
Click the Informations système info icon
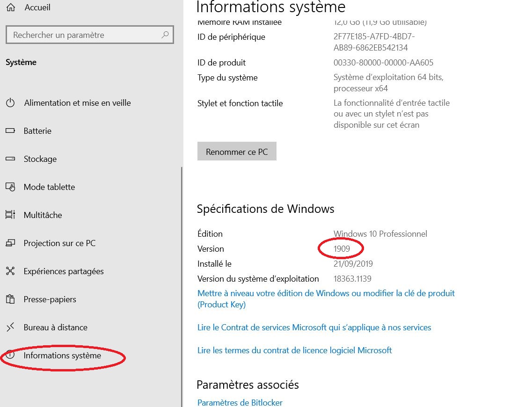click(x=10, y=355)
